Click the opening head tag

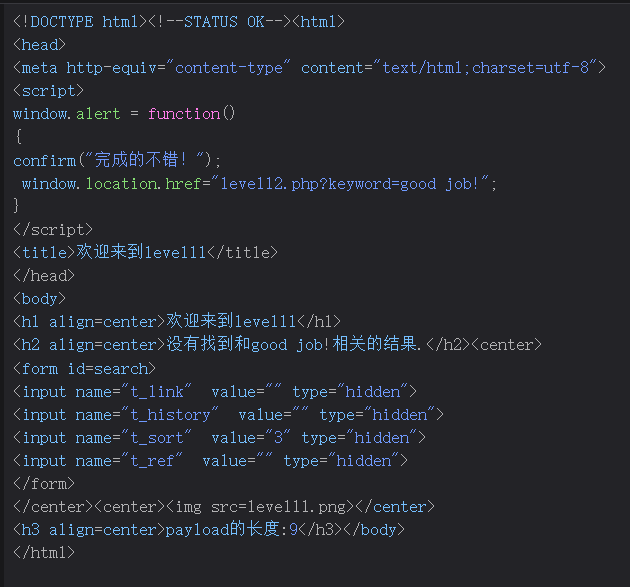[39, 44]
